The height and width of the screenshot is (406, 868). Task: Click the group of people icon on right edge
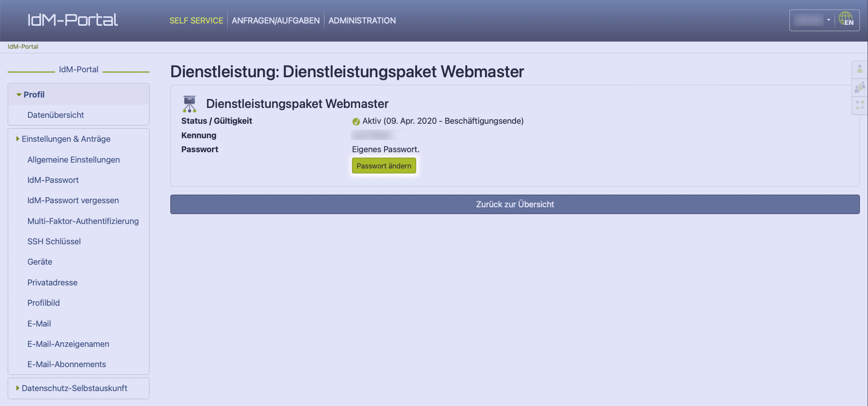point(859,87)
